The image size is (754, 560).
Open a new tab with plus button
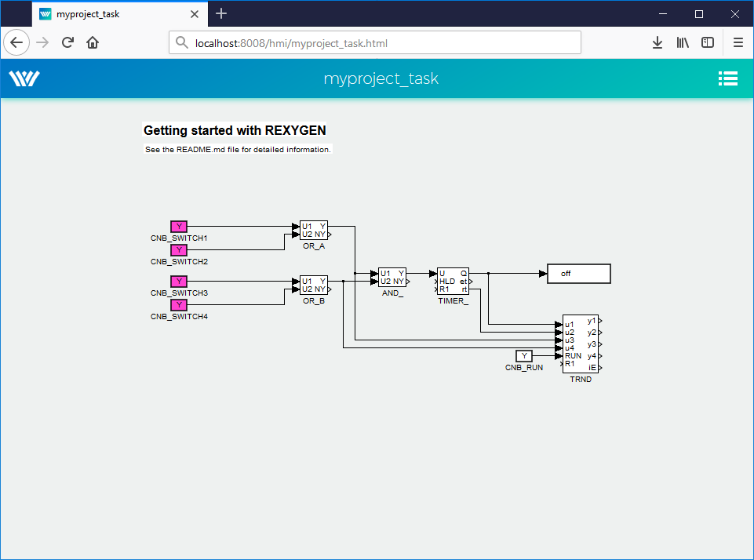click(221, 13)
